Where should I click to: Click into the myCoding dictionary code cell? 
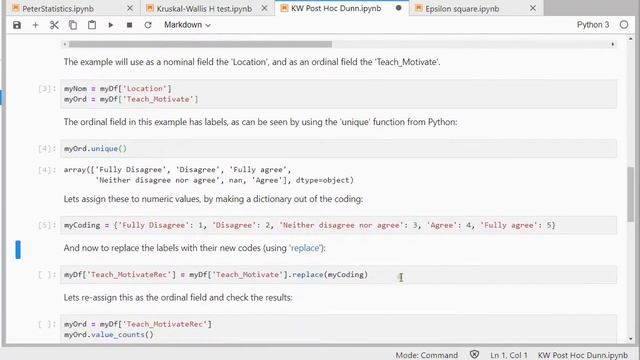(338, 225)
